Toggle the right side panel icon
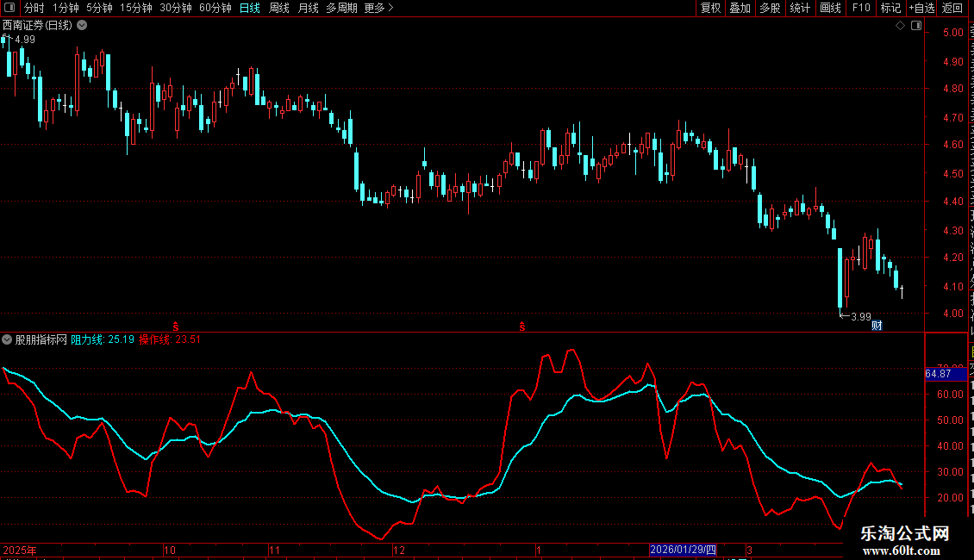Screen dimensions: 974x560 [916, 26]
